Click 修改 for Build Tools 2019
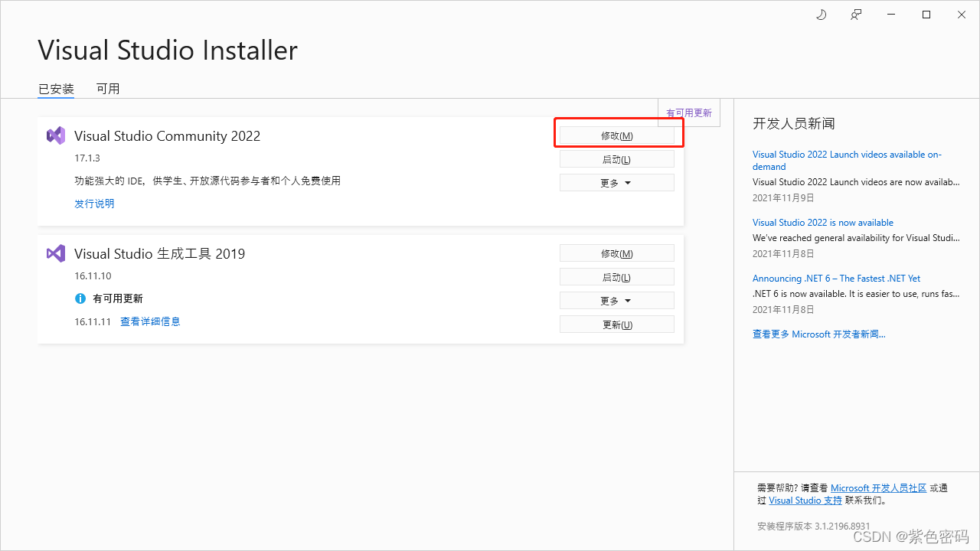The image size is (980, 551). pyautogui.click(x=616, y=253)
